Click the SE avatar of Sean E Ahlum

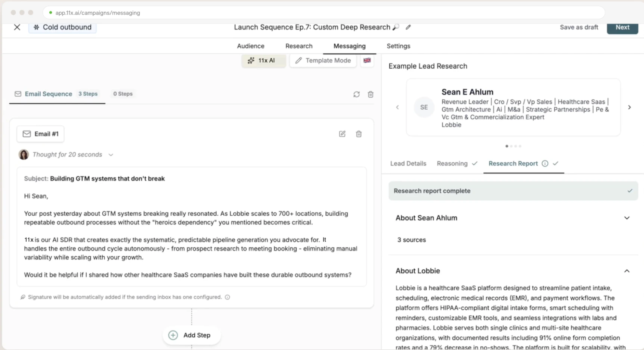(424, 107)
